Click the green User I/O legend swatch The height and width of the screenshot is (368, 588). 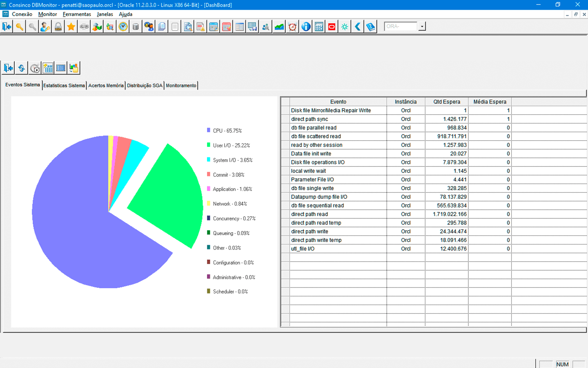209,145
